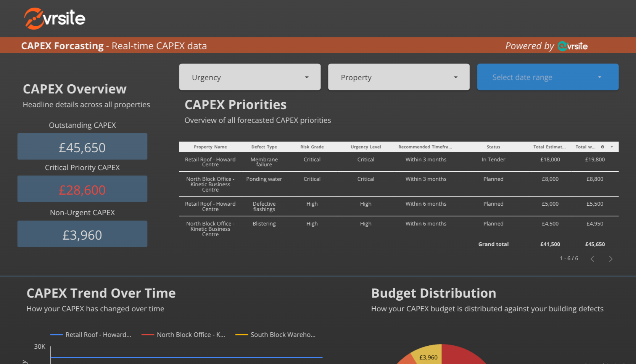
Task: Click 'North Block Office' in Ponding water row
Action: [210, 184]
